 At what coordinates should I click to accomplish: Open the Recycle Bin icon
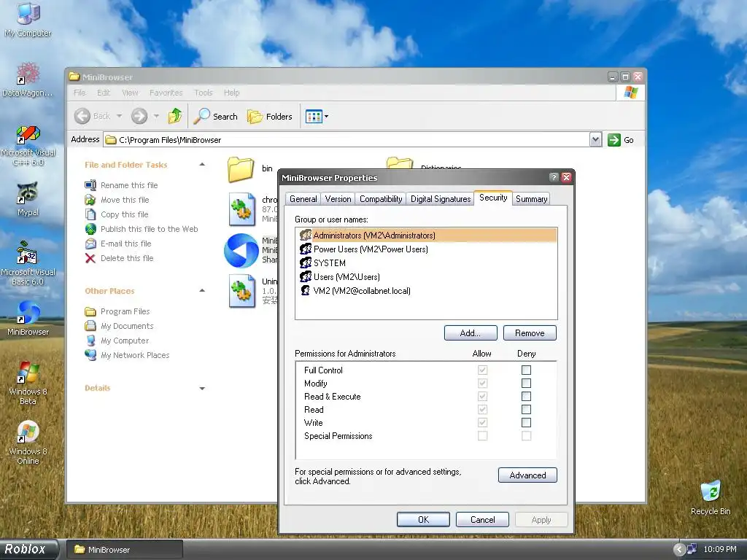[711, 497]
